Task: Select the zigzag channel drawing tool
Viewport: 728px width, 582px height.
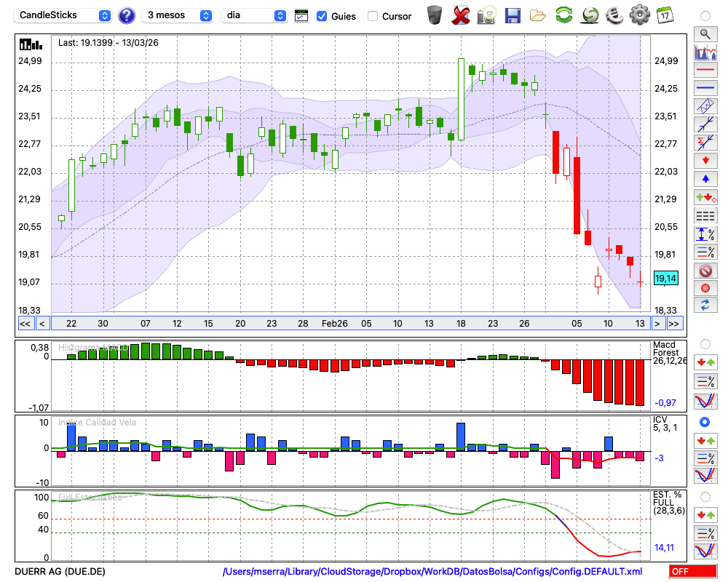Action: pos(705,106)
